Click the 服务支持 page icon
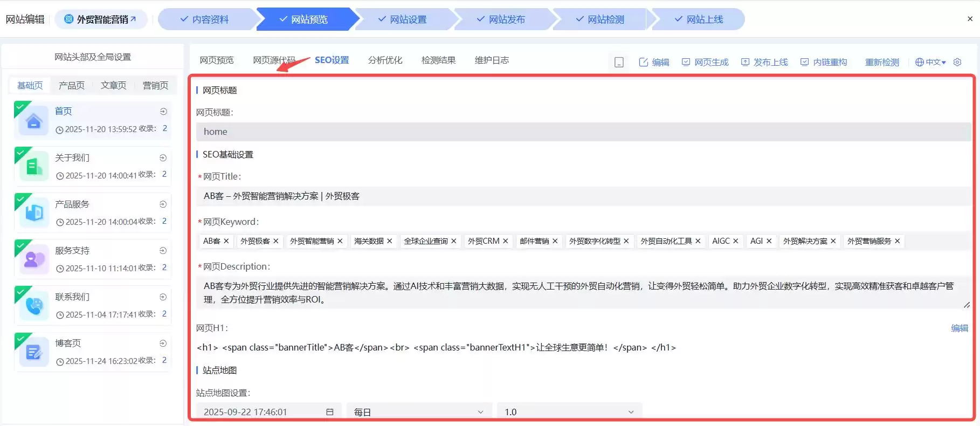This screenshot has width=980, height=426. coord(34,260)
